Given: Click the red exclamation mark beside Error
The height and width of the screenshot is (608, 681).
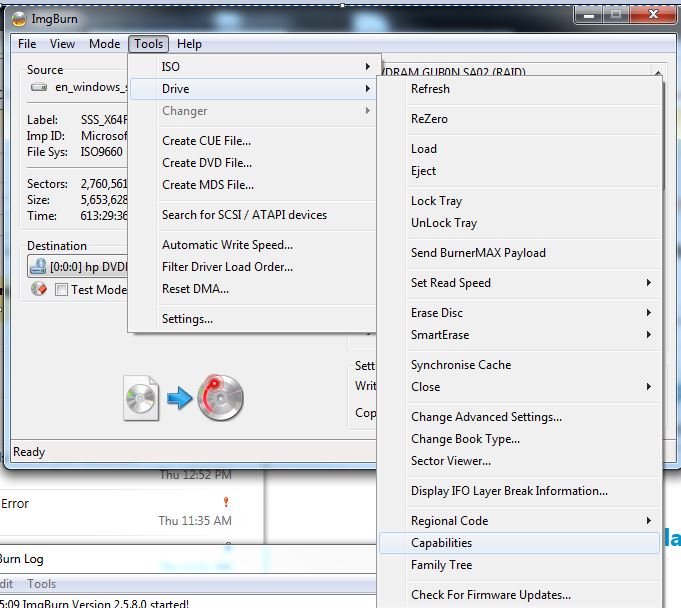Looking at the screenshot, I should point(226,502).
